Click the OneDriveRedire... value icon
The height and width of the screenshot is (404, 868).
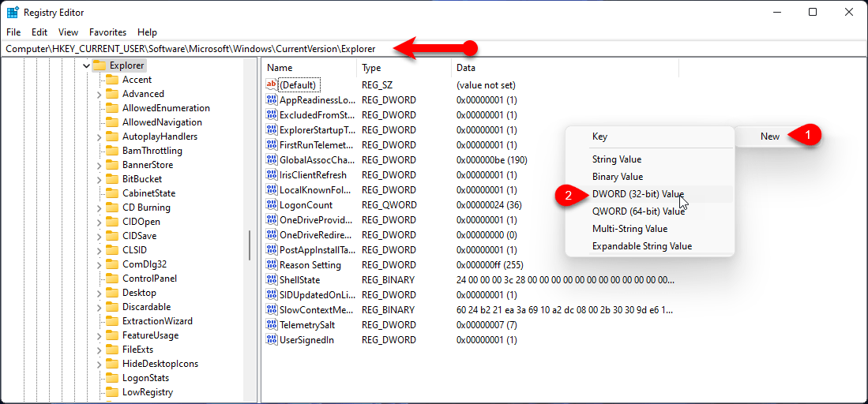coord(271,234)
